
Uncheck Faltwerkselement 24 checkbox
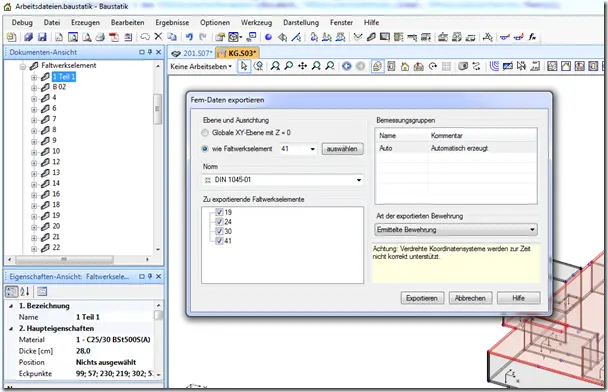click(x=219, y=222)
